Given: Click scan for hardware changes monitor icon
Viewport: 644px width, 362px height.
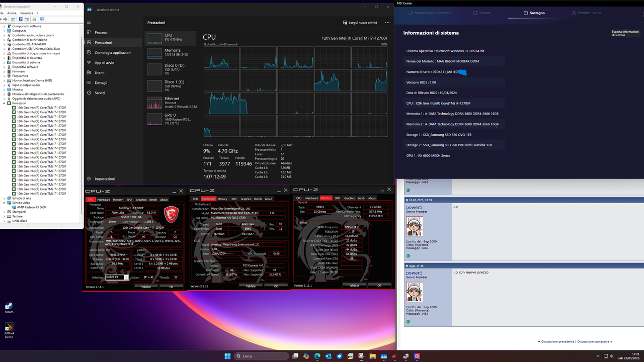Looking at the screenshot, I should [42, 19].
